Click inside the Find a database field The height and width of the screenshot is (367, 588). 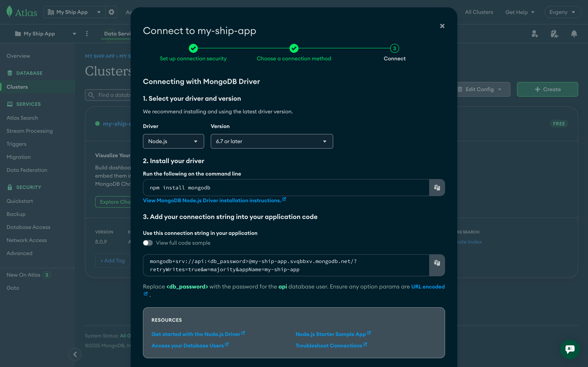[114, 95]
